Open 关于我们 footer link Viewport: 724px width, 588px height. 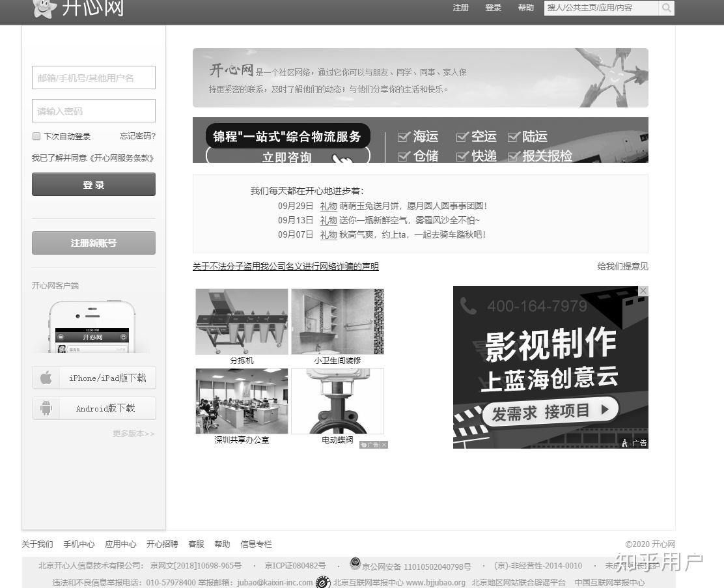coord(37,544)
